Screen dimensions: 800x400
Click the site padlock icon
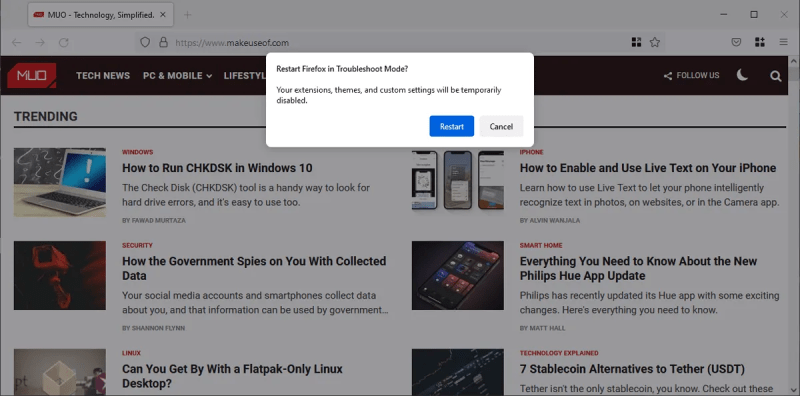[x=163, y=42]
